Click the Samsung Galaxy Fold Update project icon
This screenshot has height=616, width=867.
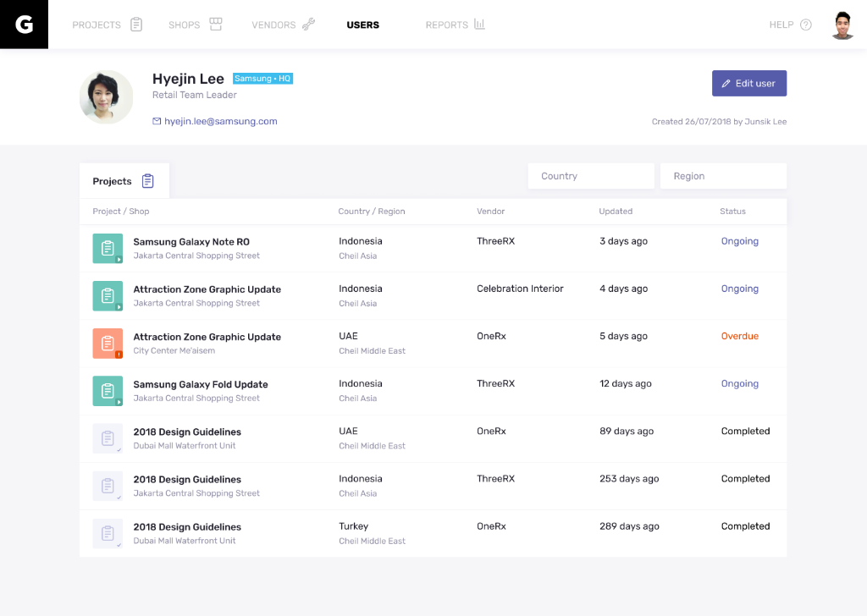(108, 391)
